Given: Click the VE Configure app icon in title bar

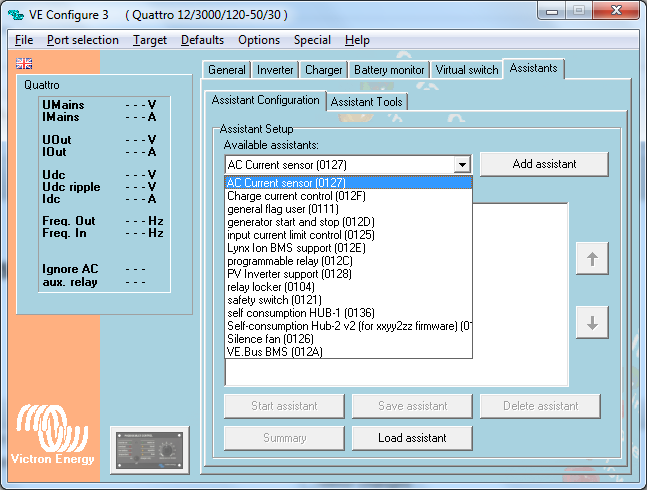Looking at the screenshot, I should tap(16, 15).
